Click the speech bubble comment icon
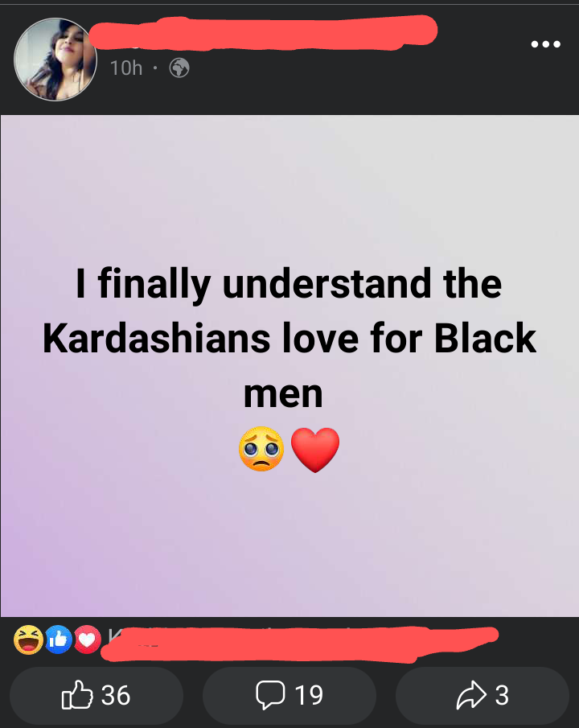The image size is (579, 728). [270, 695]
